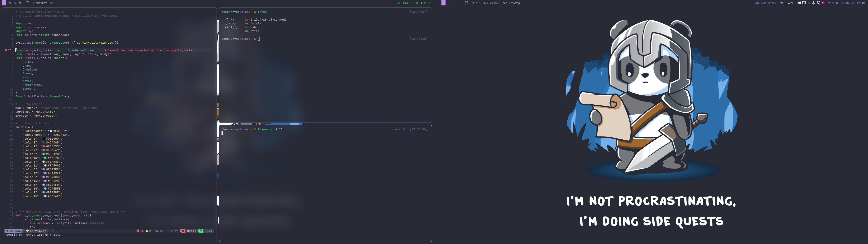This screenshot has width=868, height=244.
Task: Switch to workspace 八 on left bar
Action: pos(15,3)
